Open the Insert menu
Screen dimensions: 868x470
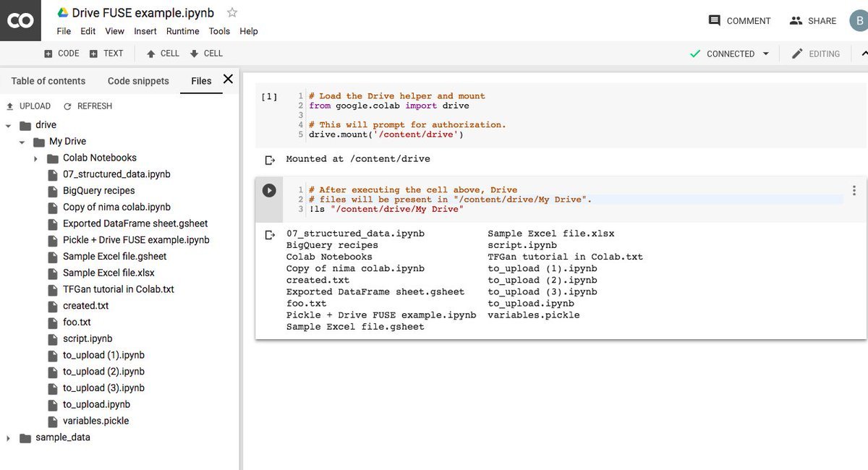pos(145,31)
